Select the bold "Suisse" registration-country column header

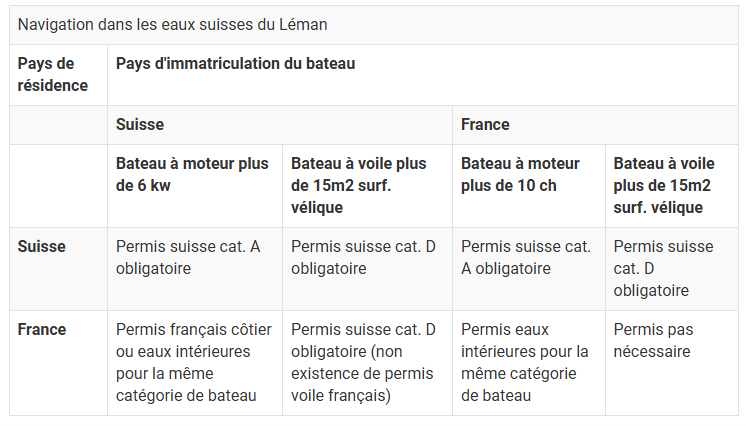(x=140, y=125)
